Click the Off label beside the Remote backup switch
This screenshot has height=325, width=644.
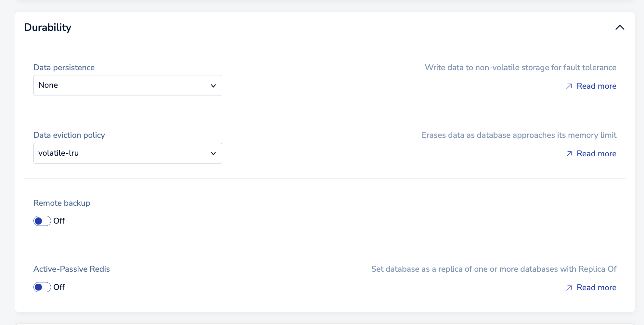click(x=59, y=221)
